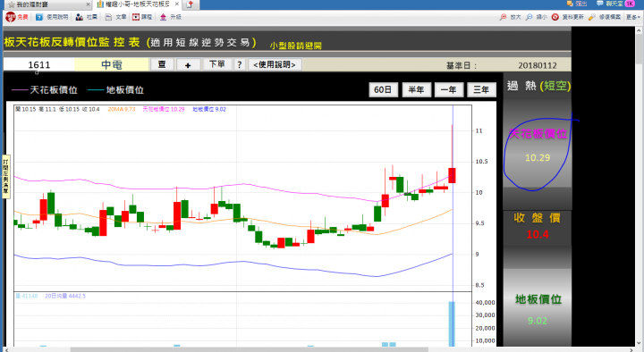Click the 彈出 pop-out window icon
The width and height of the screenshot is (644, 352).
click(x=570, y=4)
